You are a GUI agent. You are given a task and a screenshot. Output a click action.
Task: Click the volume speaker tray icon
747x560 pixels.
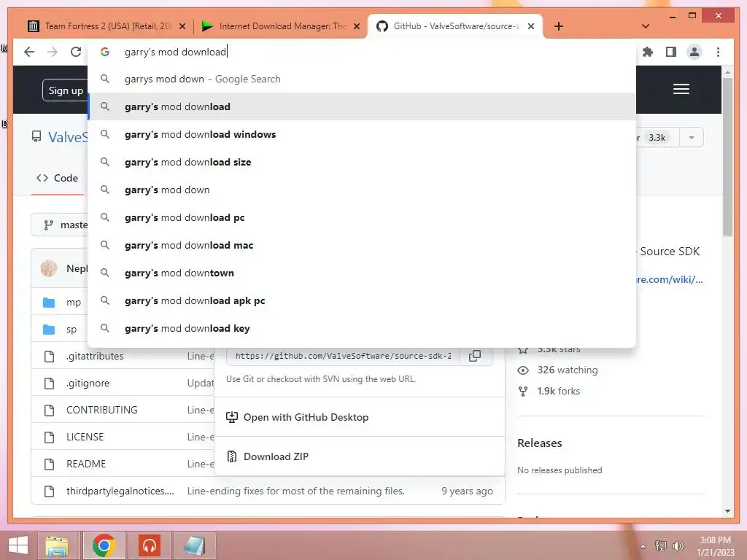pyautogui.click(x=678, y=545)
